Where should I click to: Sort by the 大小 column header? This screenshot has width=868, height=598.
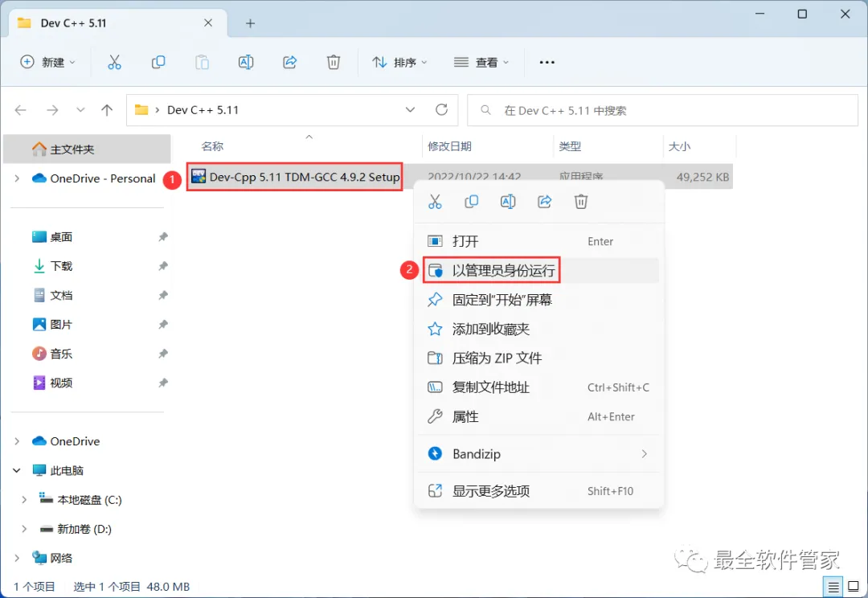pyautogui.click(x=679, y=147)
